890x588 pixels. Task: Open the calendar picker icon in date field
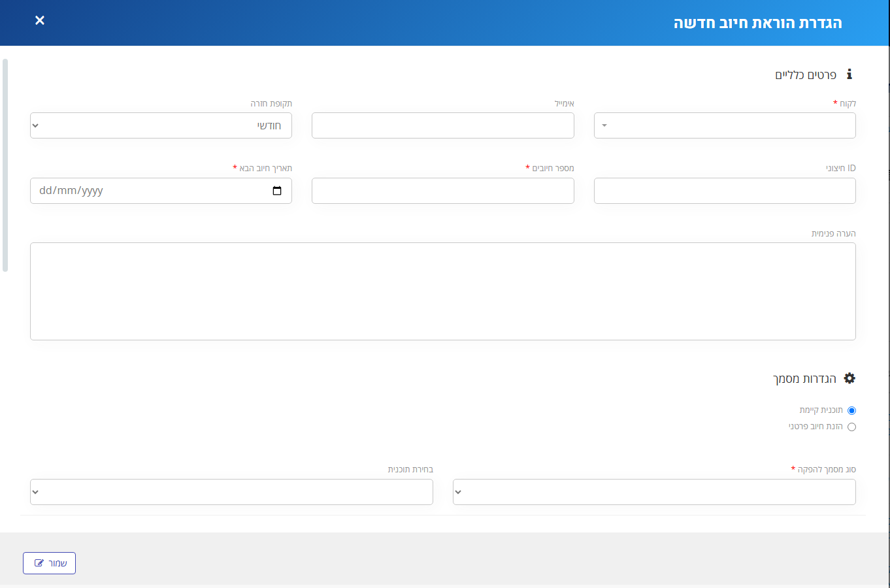(277, 191)
